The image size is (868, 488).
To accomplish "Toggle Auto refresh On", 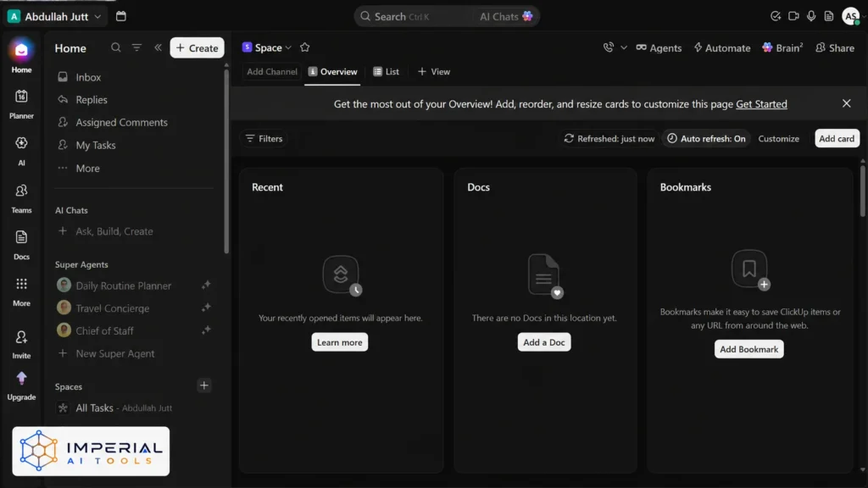I will 706,138.
